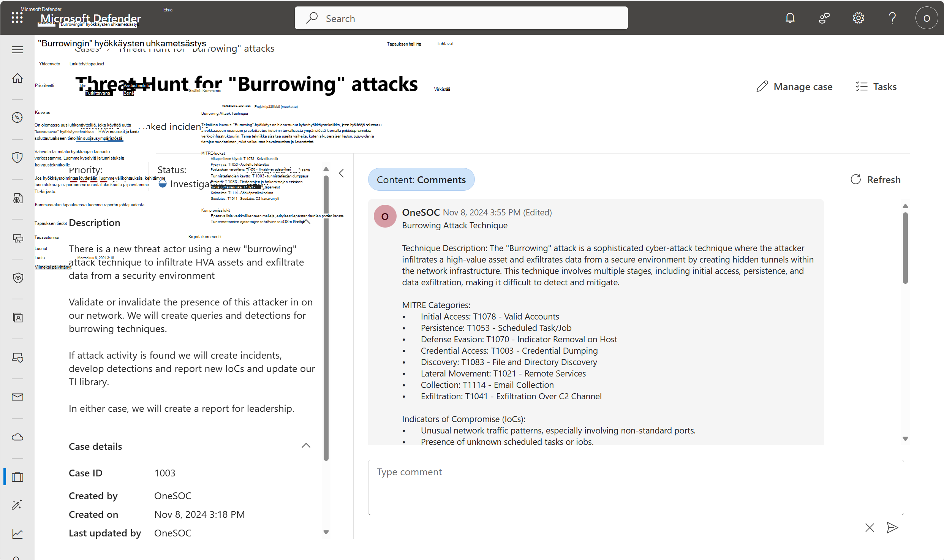Viewport: 944px width, 560px height.
Task: Click the send comment arrow icon
Action: pyautogui.click(x=892, y=527)
